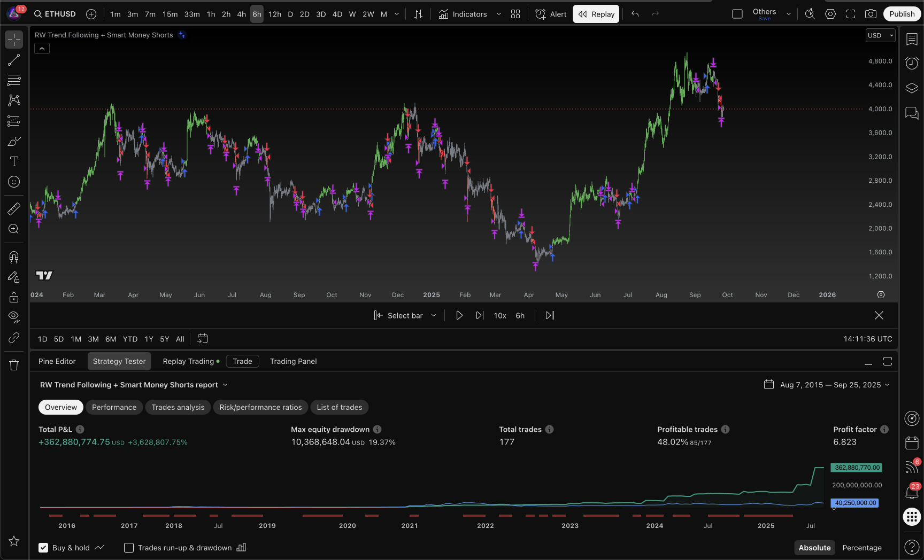Click the drawing link icon in sidebar
924x560 pixels.
point(14,338)
